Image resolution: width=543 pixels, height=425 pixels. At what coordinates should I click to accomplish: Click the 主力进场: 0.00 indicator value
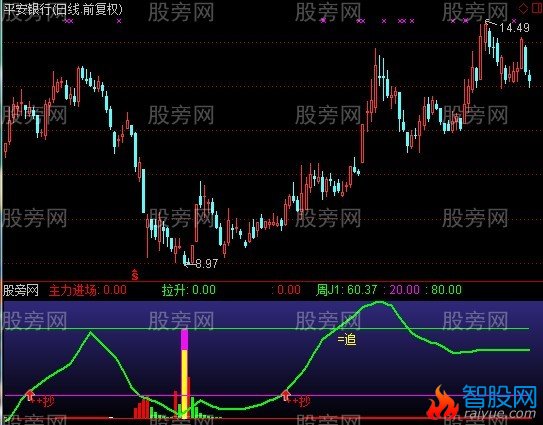click(88, 290)
